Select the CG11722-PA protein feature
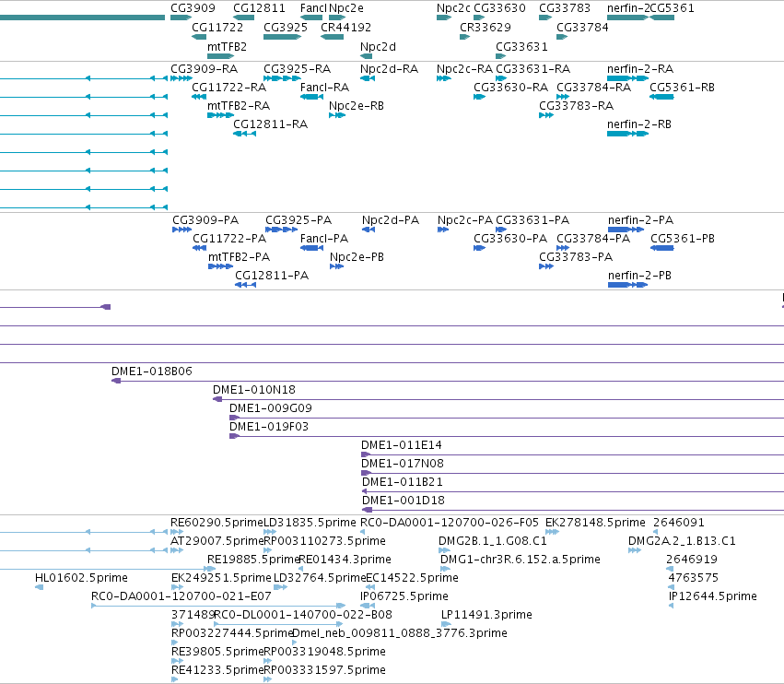 tap(200, 248)
